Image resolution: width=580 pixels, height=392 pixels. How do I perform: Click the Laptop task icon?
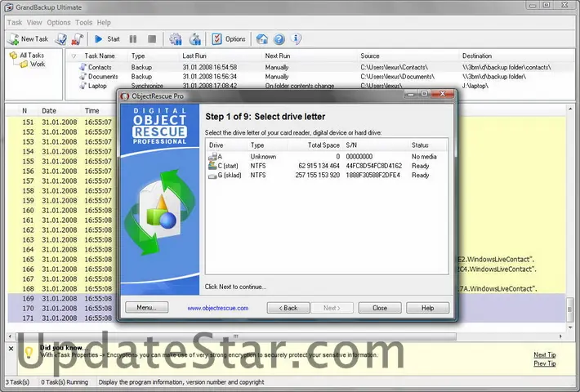[x=83, y=86]
